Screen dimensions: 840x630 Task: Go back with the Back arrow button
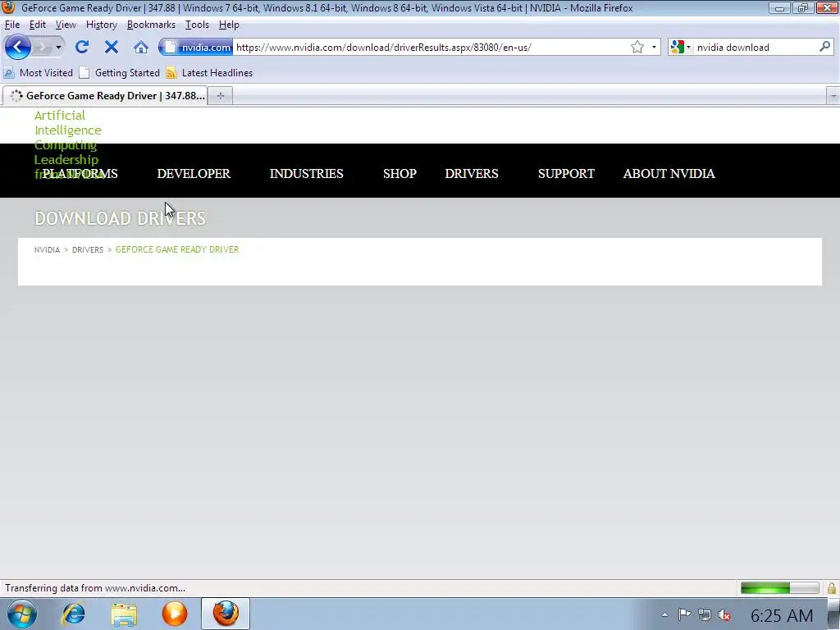click(18, 47)
